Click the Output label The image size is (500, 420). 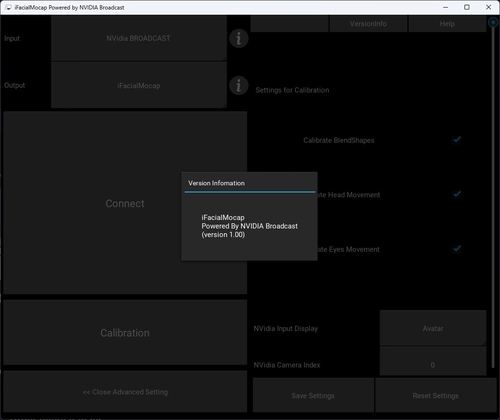point(15,85)
